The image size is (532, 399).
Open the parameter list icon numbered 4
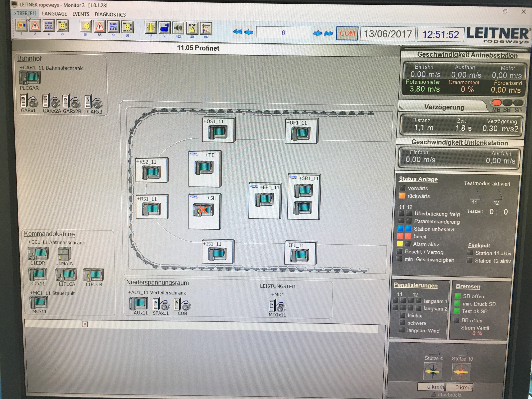49,26
